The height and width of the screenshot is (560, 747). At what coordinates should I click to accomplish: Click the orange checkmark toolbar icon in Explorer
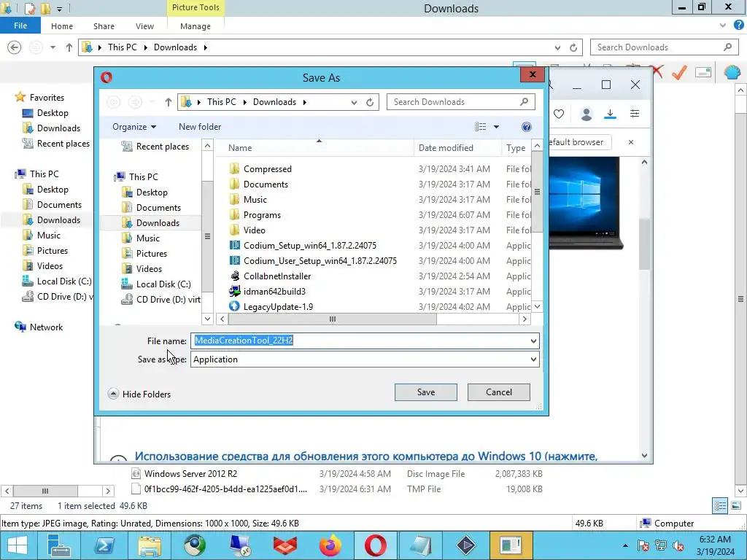(679, 72)
